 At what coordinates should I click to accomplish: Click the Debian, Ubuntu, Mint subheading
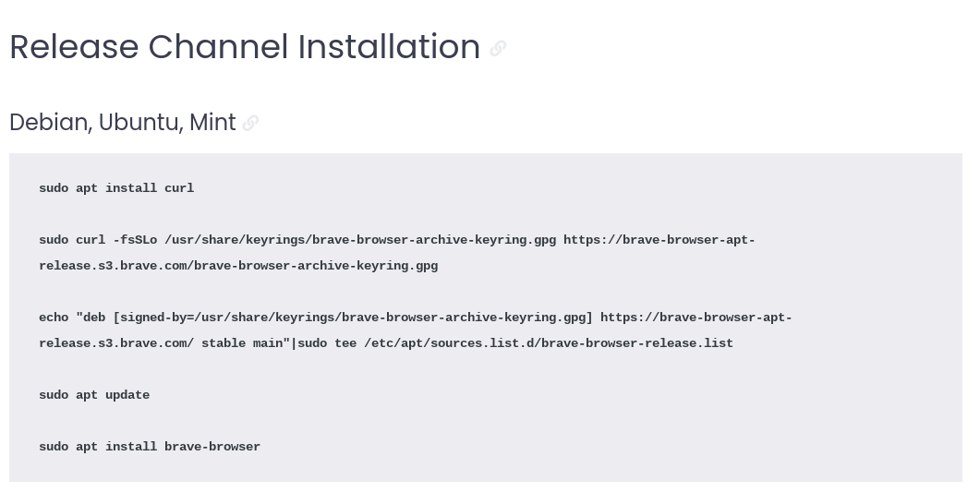(x=123, y=122)
